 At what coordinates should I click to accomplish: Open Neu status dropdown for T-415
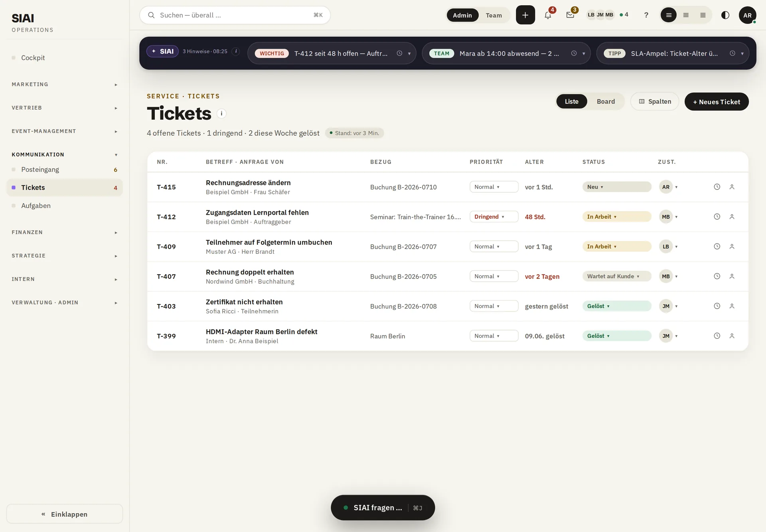pos(617,187)
